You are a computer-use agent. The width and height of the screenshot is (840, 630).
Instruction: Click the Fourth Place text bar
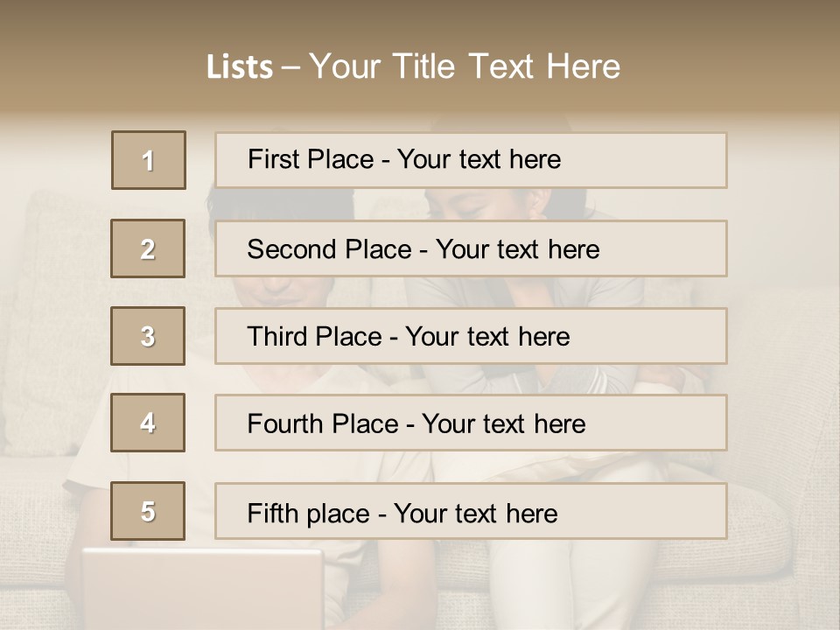pyautogui.click(x=471, y=423)
